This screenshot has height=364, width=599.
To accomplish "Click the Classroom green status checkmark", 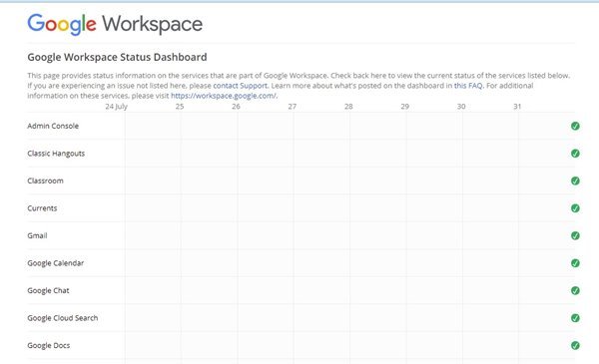I will click(575, 181).
